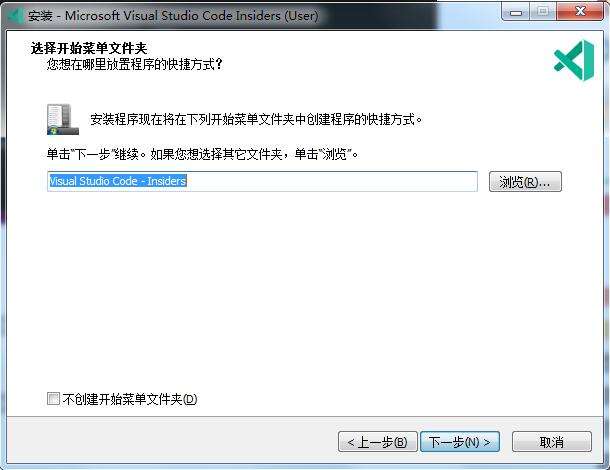
Task: Click the VS Code Insiders title bar icon
Action: [15, 16]
